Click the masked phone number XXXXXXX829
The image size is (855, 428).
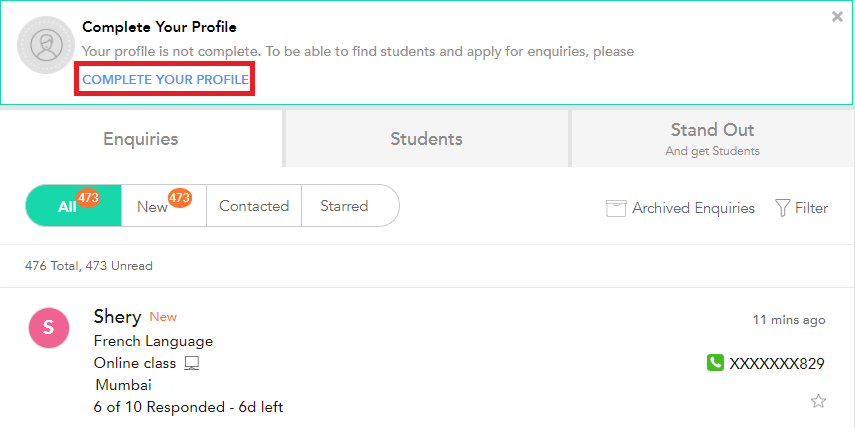tap(777, 363)
